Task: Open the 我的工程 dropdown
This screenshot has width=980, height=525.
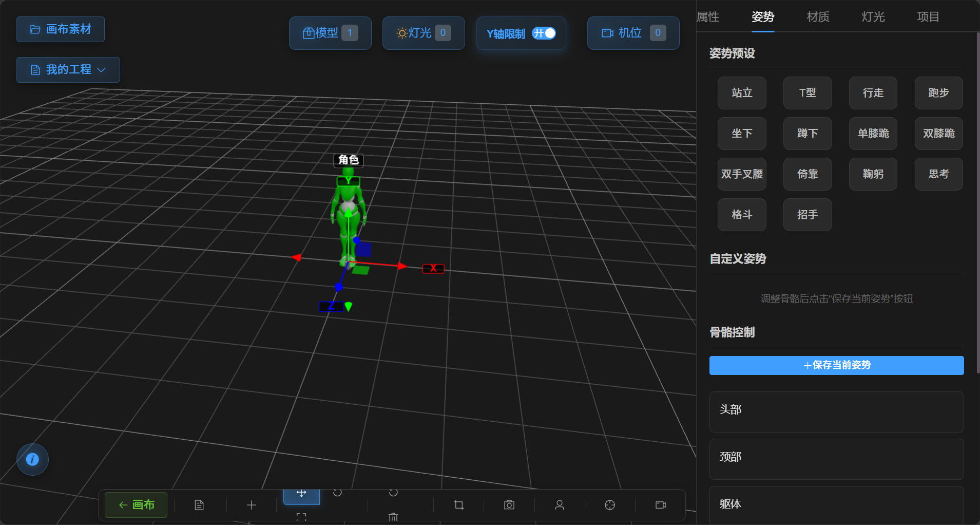Action: pos(68,70)
